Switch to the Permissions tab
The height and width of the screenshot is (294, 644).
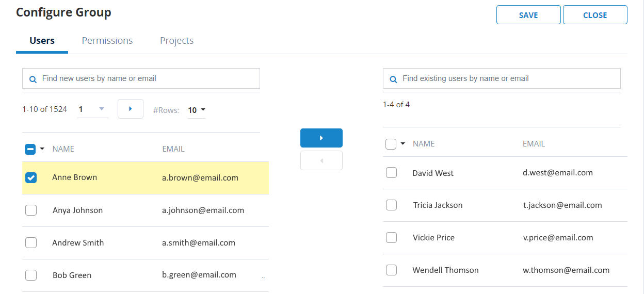point(107,41)
